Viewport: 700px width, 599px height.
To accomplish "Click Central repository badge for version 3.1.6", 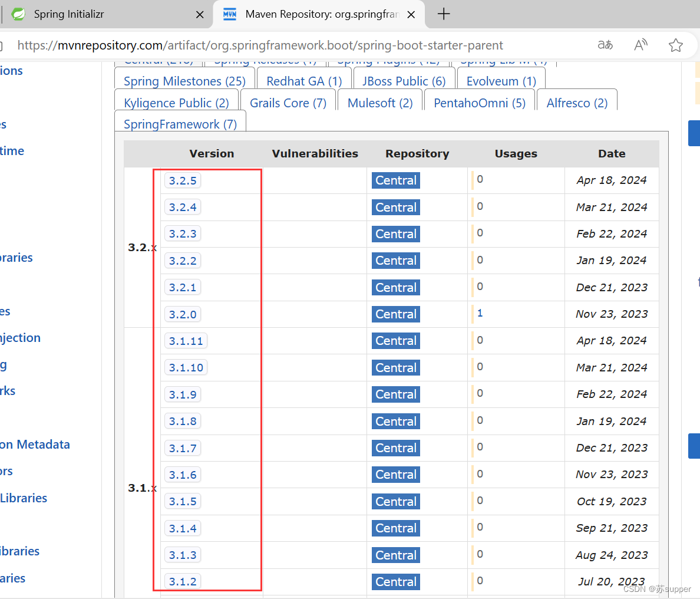I will tap(395, 475).
